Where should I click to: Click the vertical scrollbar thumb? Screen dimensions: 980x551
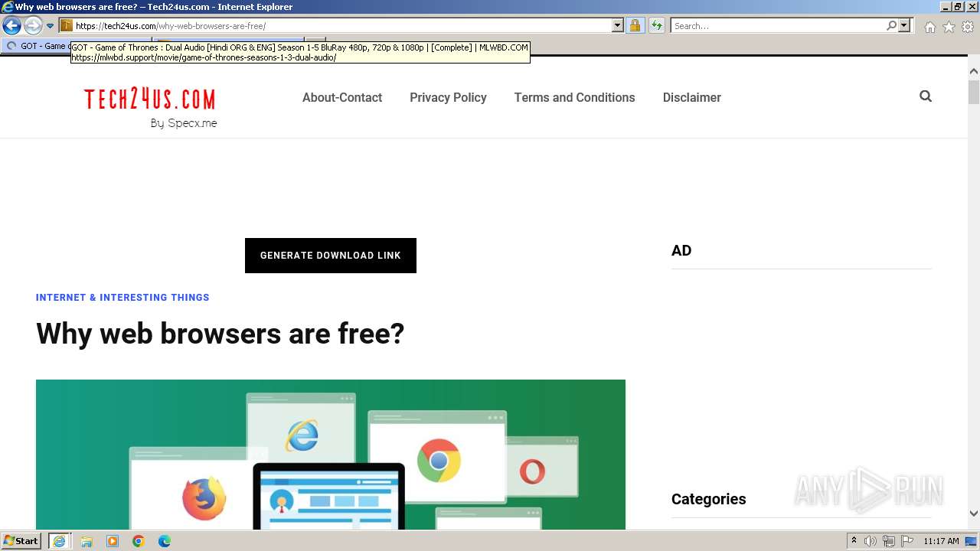973,92
